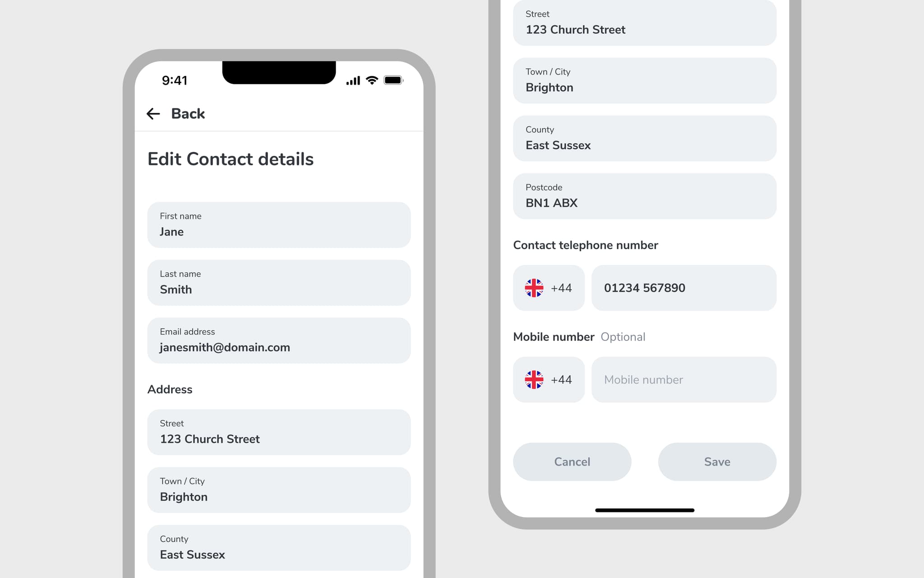
Task: Tap UK flag in mobile number row
Action: (534, 380)
